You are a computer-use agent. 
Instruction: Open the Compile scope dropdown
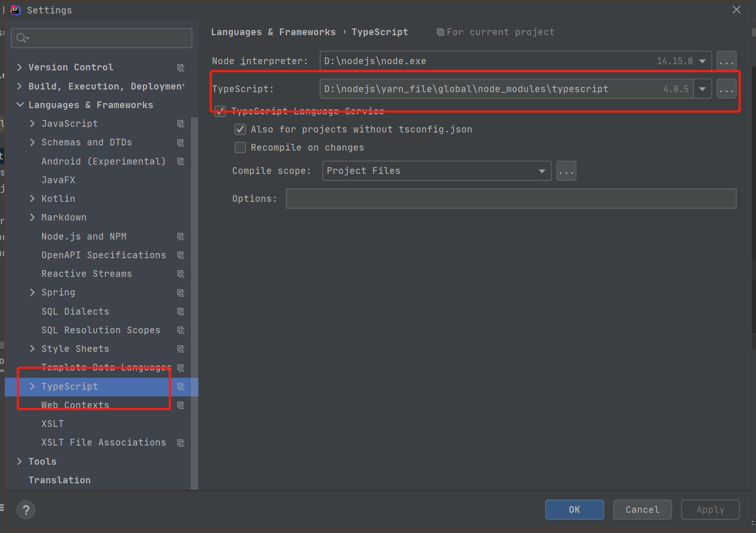541,171
